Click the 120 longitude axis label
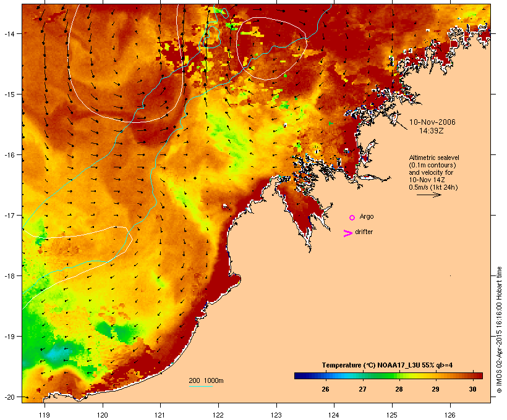The width and height of the screenshot is (507, 420). click(103, 415)
